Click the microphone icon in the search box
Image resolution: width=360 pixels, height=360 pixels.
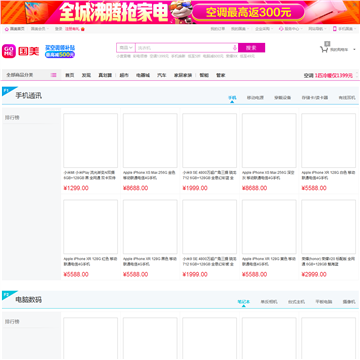234,48
